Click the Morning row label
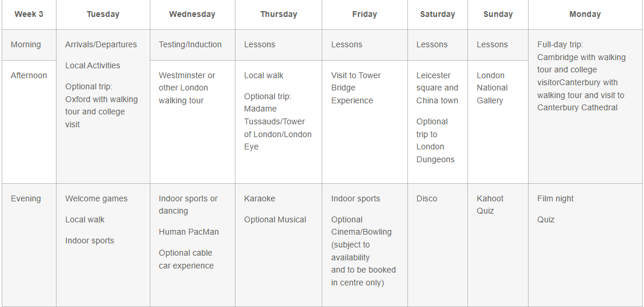The height and width of the screenshot is (307, 644). pyautogui.click(x=26, y=44)
